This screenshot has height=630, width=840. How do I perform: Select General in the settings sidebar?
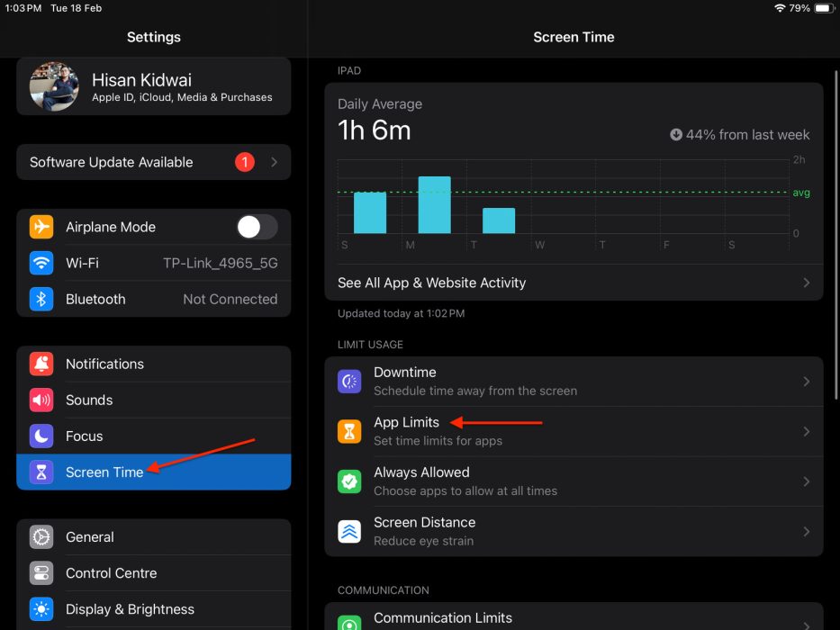coord(154,536)
